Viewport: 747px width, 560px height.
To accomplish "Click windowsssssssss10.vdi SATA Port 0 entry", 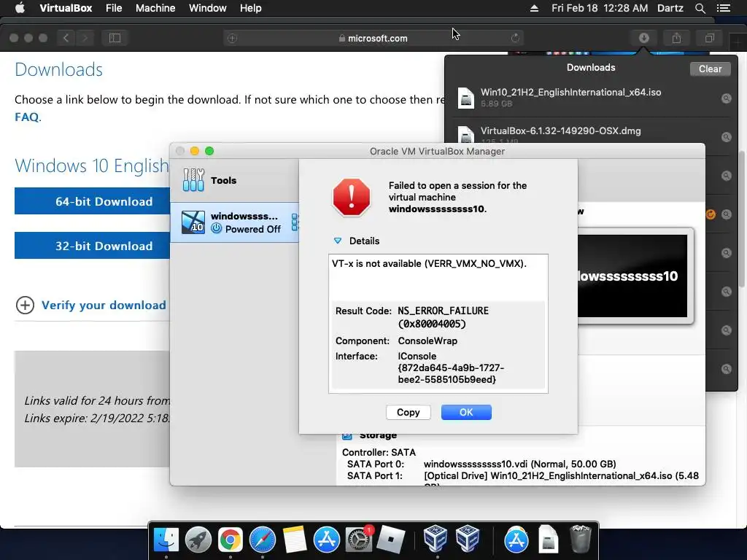I will tap(519, 464).
